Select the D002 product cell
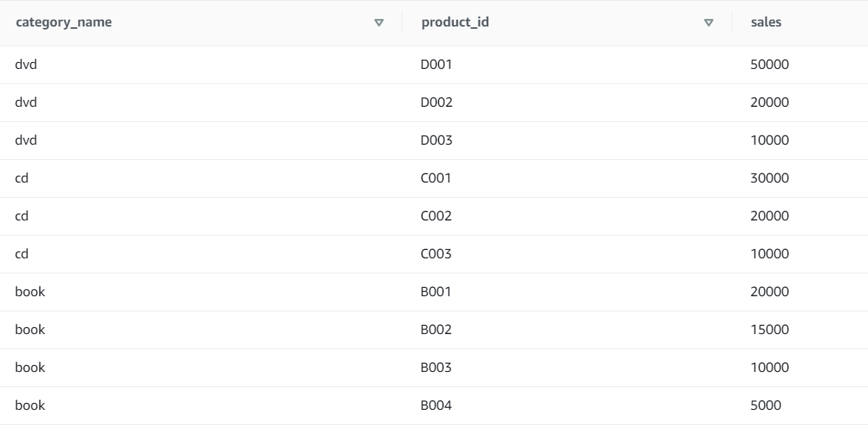This screenshot has height=425, width=868. click(x=437, y=103)
